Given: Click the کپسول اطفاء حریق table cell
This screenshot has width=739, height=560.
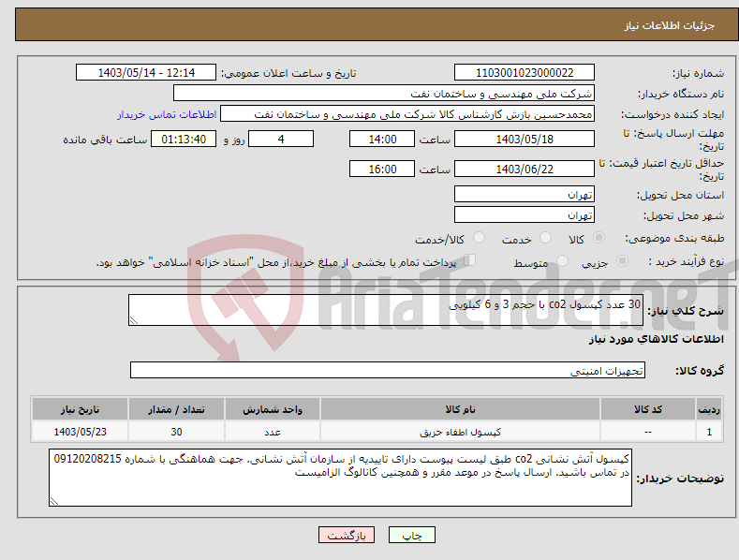Looking at the screenshot, I should 460,432.
